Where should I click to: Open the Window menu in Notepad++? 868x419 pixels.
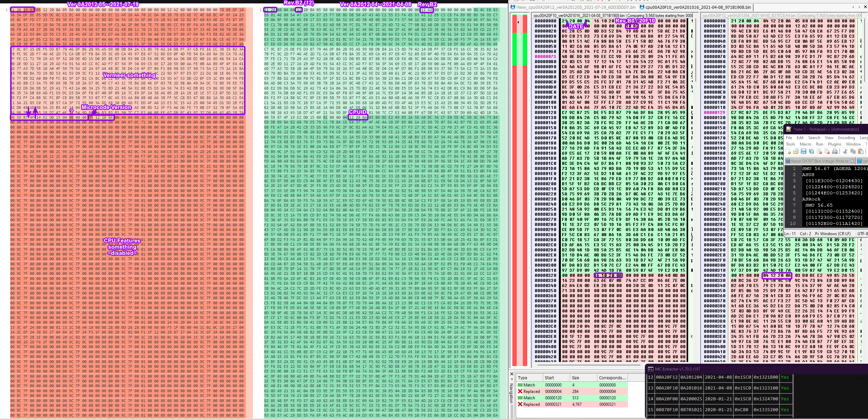(x=853, y=144)
